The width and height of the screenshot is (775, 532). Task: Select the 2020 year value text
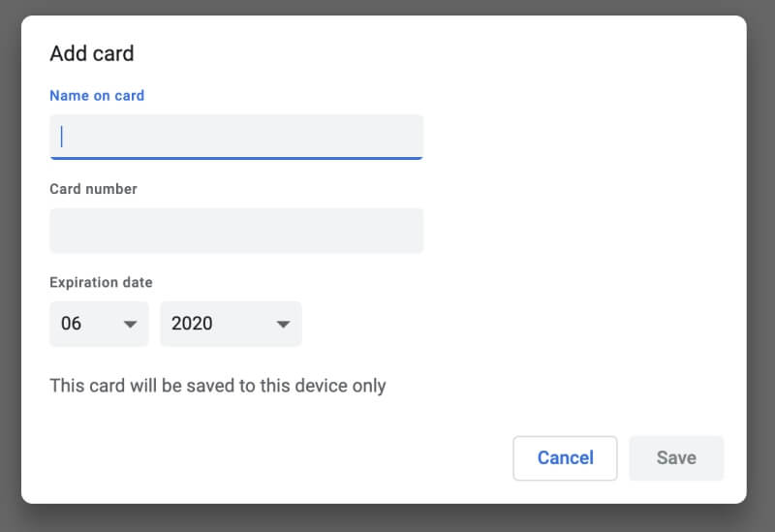pos(192,324)
